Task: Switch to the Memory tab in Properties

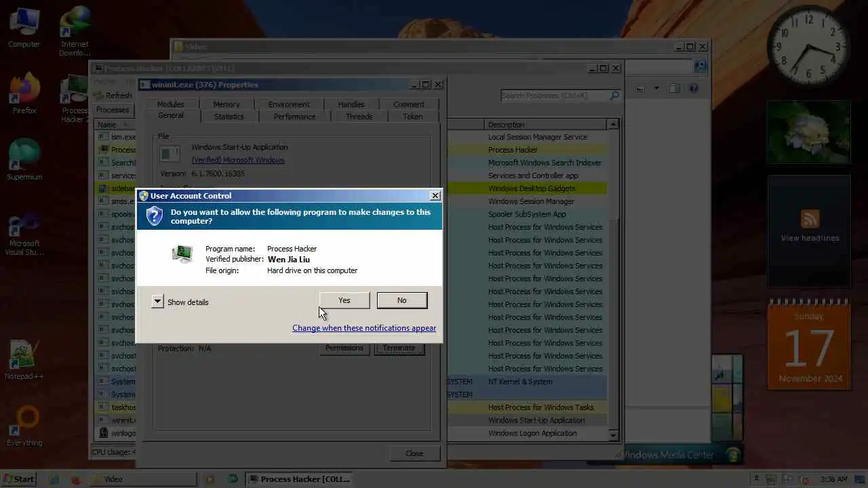Action: [226, 104]
